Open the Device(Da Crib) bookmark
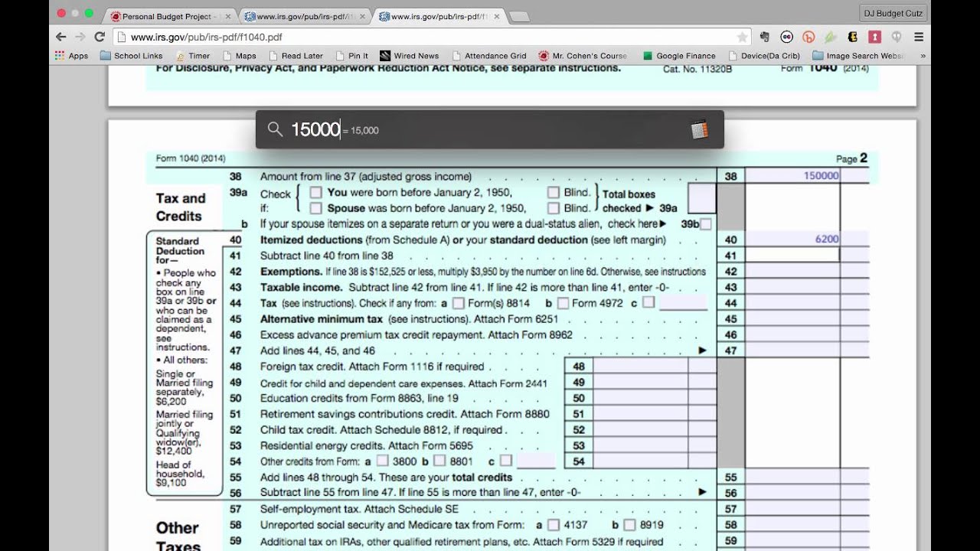980x551 pixels. pyautogui.click(x=764, y=56)
